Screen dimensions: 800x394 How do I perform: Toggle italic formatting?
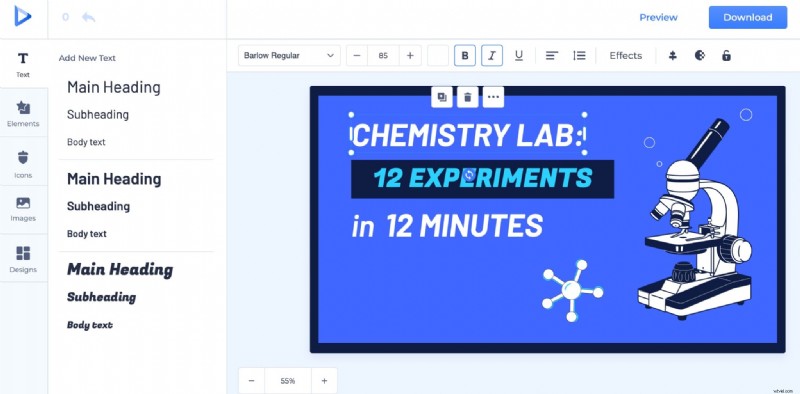(x=492, y=56)
